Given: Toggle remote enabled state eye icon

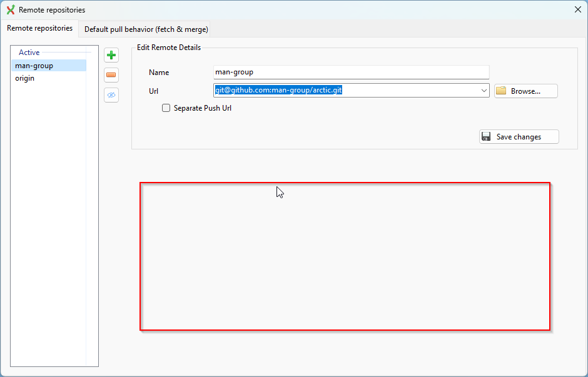Looking at the screenshot, I should 111,95.
